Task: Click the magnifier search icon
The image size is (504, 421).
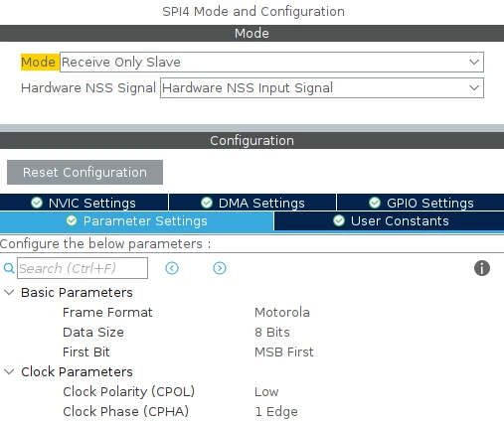Action: coord(9,268)
